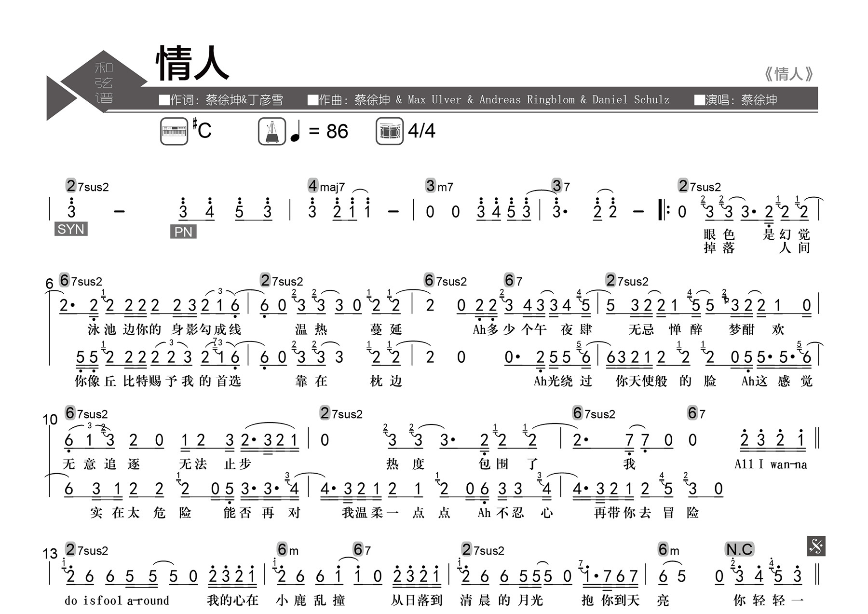This screenshot has height=614, width=868.
Task: Click the 27sus2 chord above the SYN label
Action: click(87, 186)
